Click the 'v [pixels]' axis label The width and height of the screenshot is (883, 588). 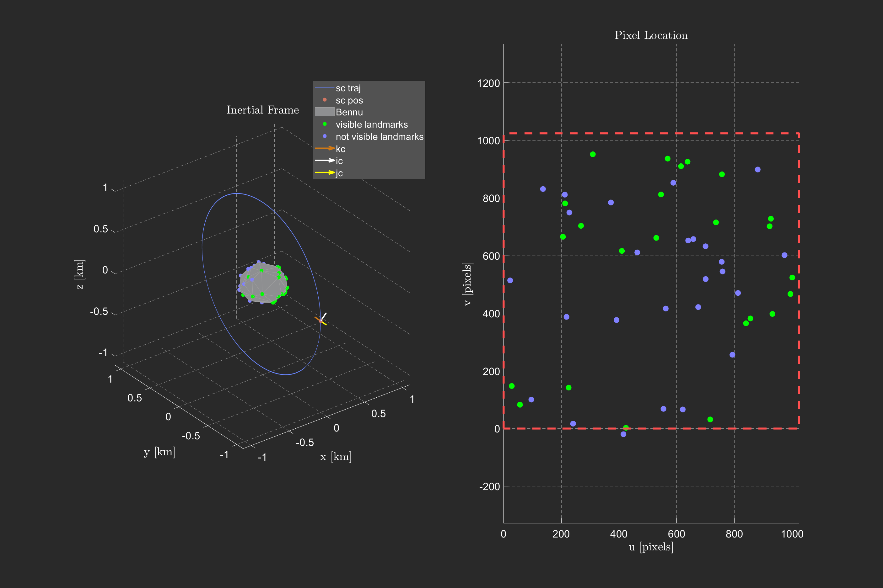(x=468, y=284)
